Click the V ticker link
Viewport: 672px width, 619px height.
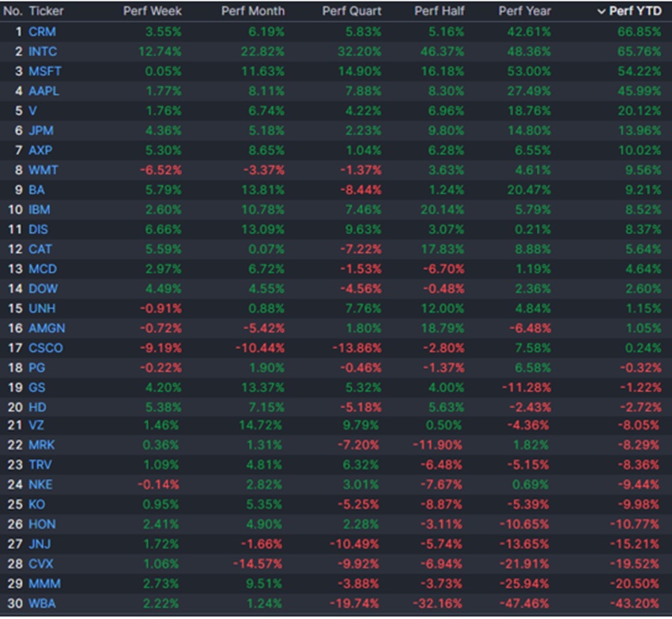[x=32, y=111]
